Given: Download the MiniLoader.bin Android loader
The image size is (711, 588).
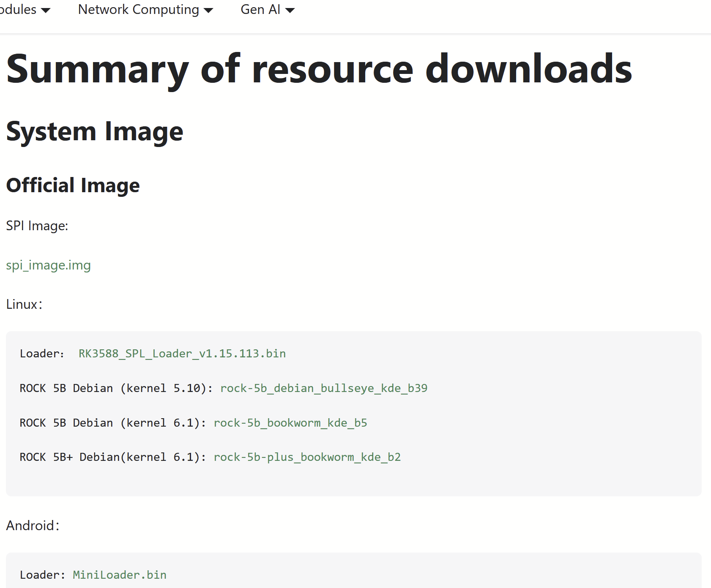Looking at the screenshot, I should (x=120, y=575).
